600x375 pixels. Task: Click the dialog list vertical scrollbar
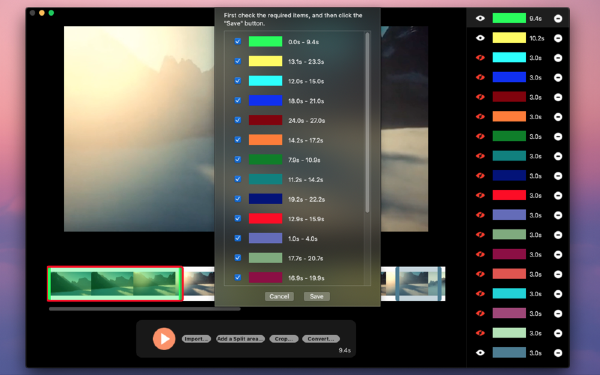coord(367,122)
